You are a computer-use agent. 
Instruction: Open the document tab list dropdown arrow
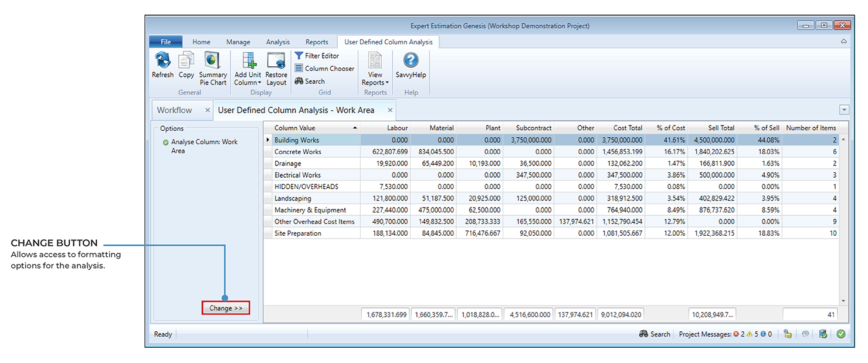pos(844,110)
